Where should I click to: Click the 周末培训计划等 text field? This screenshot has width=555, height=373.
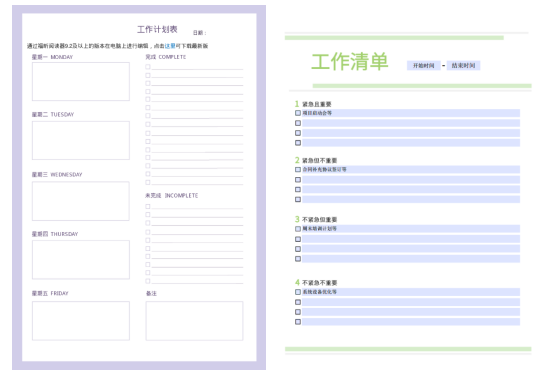(x=411, y=229)
